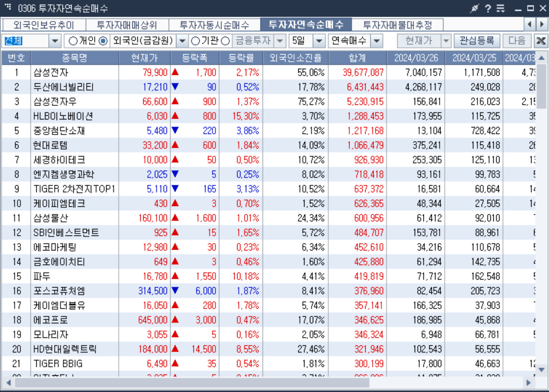Click the 관심등록 button
549x392 pixels.
[477, 41]
